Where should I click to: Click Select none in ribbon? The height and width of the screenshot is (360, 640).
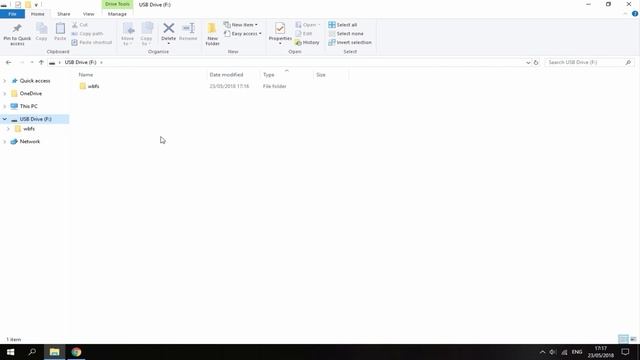(x=346, y=34)
